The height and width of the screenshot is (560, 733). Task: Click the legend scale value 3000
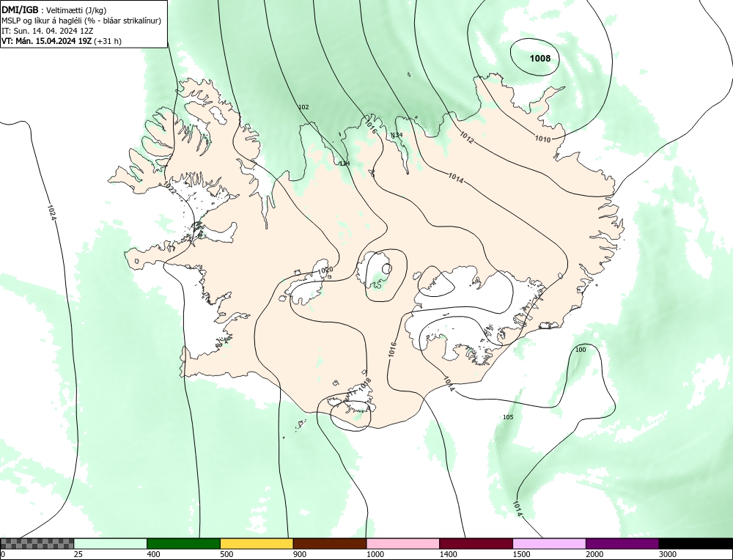[x=668, y=554]
